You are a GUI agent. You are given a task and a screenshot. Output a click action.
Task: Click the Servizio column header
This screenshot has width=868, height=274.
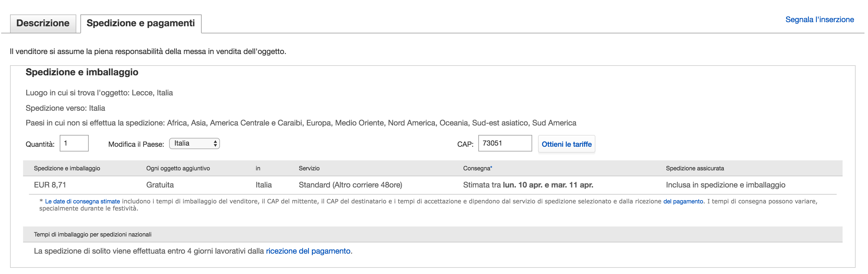[309, 168]
